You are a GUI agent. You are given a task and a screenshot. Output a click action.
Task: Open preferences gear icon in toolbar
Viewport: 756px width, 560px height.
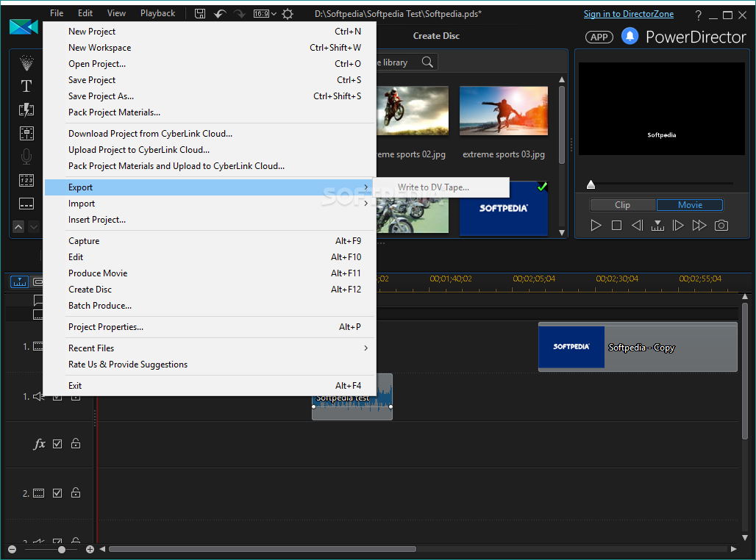[288, 13]
